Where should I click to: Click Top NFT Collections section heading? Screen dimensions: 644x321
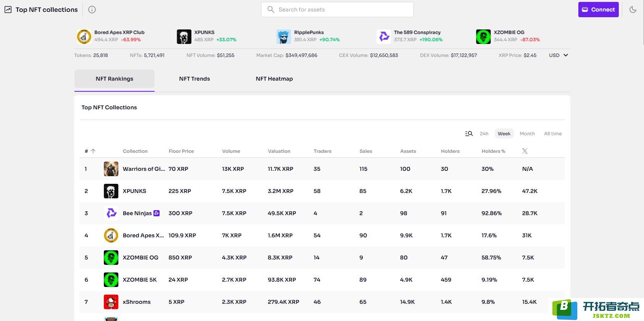[x=109, y=107]
